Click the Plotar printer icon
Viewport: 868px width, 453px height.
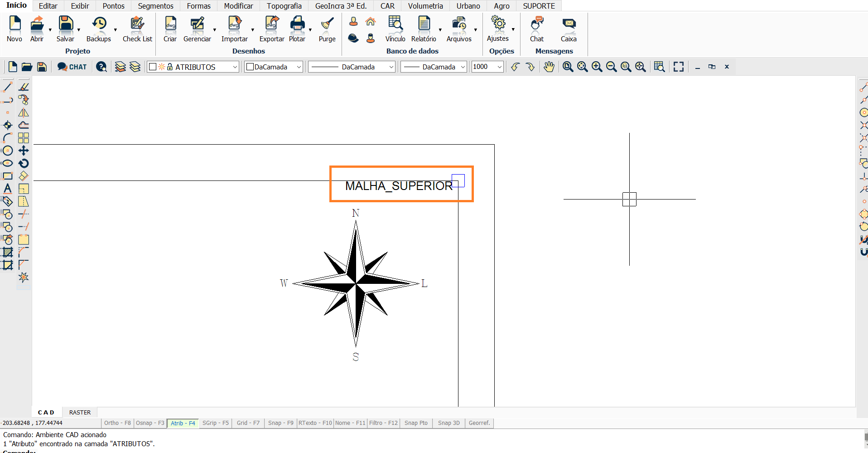pos(297,28)
